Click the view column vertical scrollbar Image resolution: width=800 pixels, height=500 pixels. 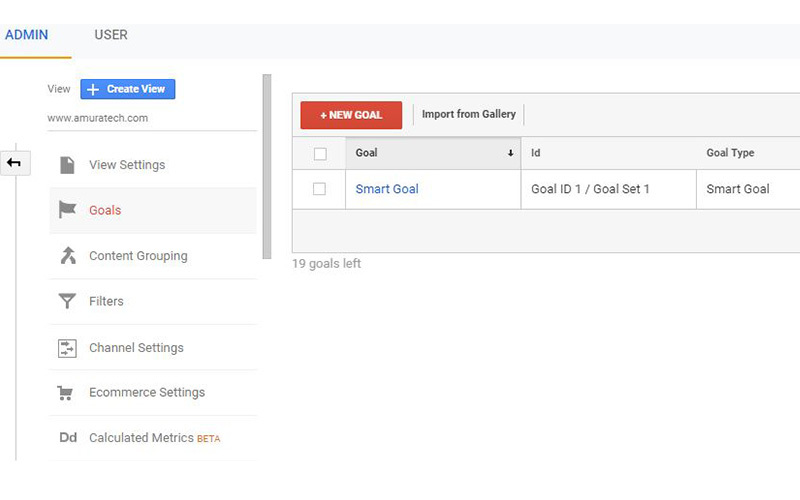[267, 167]
